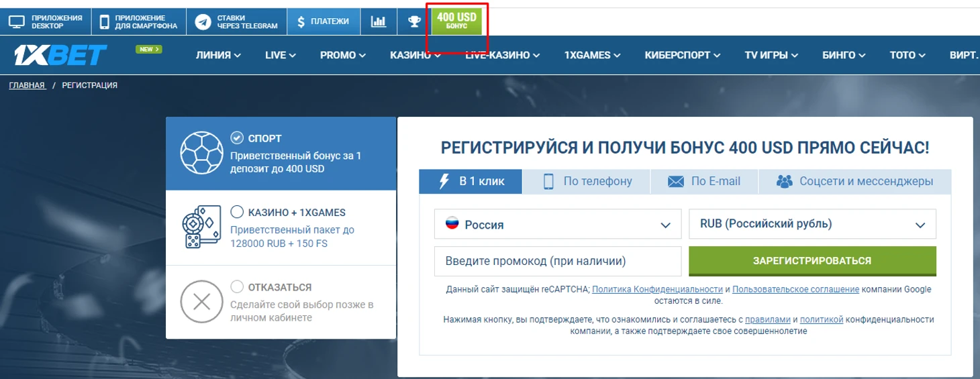Select the КАЗИНО + 1XGAMES radio option

[x=237, y=212]
